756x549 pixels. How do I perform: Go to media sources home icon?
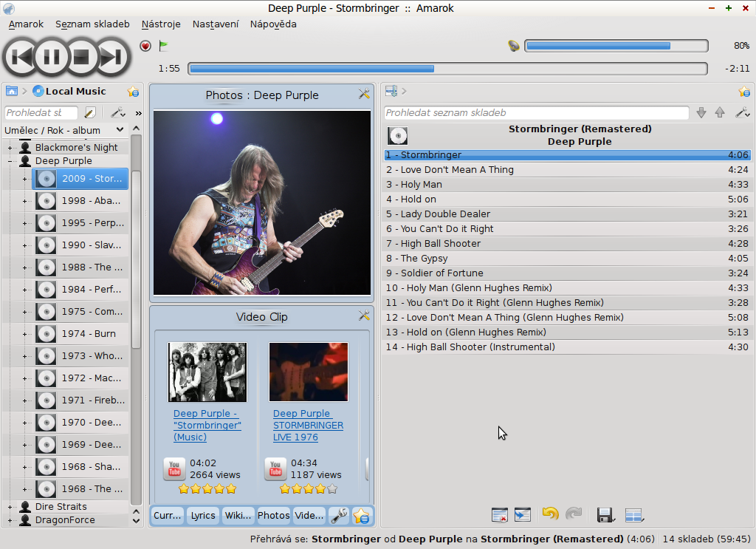point(12,91)
